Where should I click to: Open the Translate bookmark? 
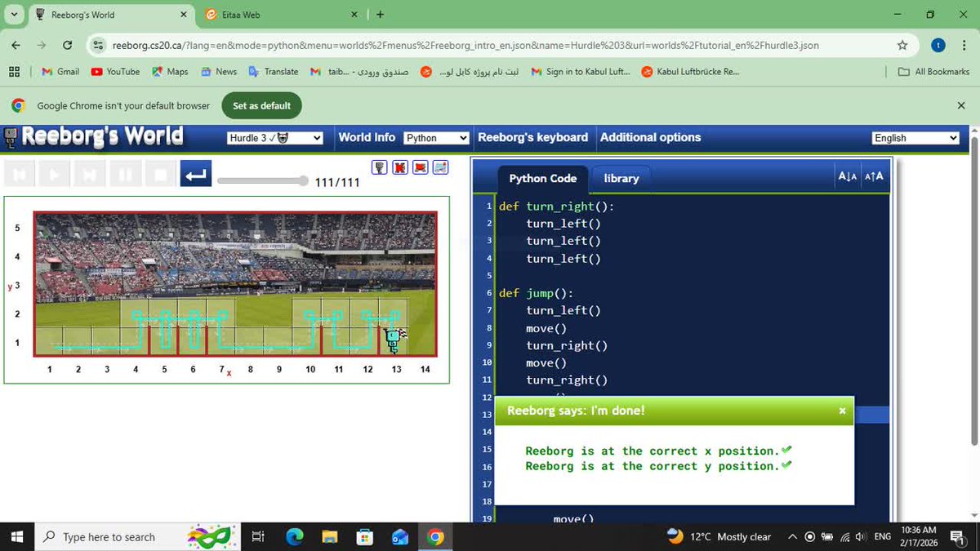point(274,72)
